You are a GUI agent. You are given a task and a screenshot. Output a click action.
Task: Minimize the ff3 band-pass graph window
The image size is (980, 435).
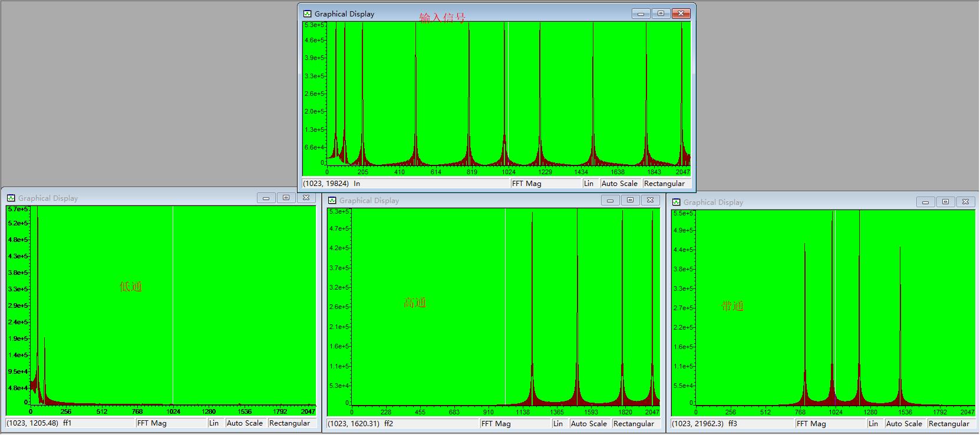click(x=925, y=202)
